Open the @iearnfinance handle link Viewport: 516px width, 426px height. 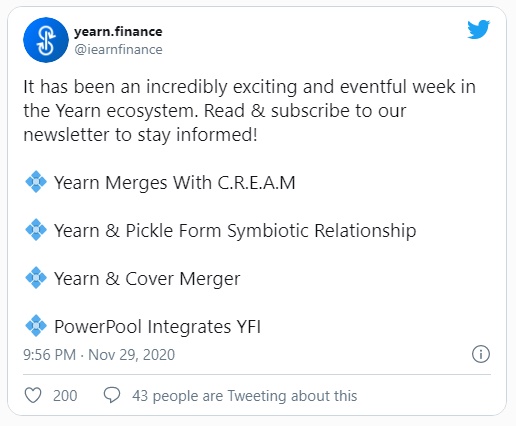click(118, 50)
